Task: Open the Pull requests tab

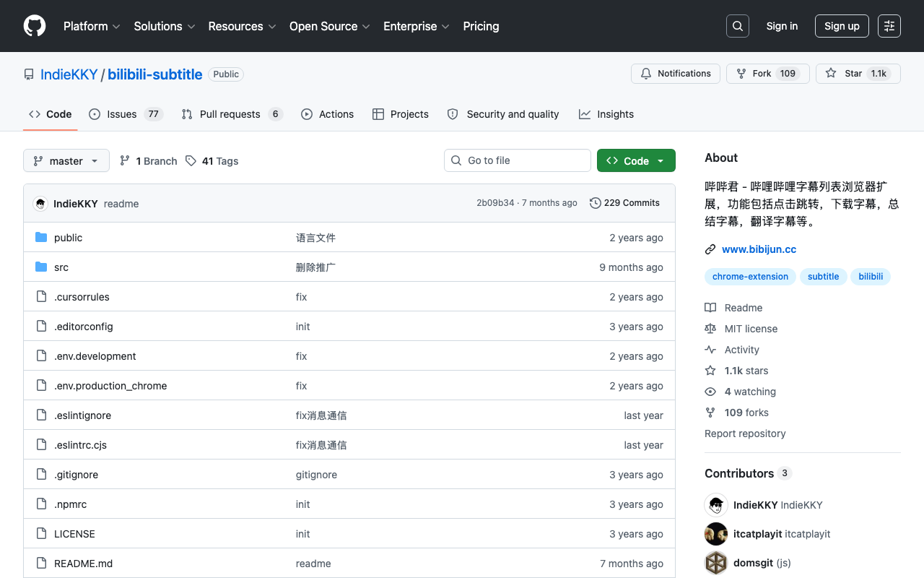Action: [232, 114]
